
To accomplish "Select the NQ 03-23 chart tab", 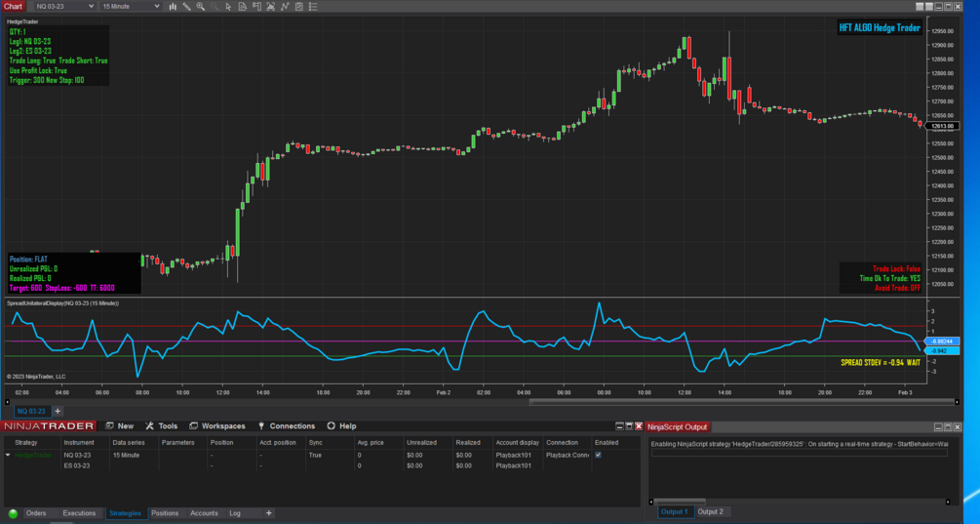I will coord(31,411).
